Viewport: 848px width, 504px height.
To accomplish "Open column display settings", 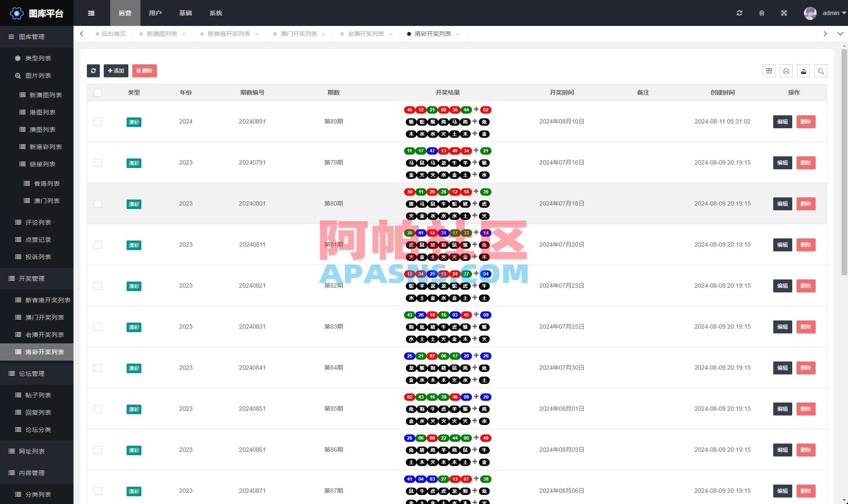I will (769, 71).
